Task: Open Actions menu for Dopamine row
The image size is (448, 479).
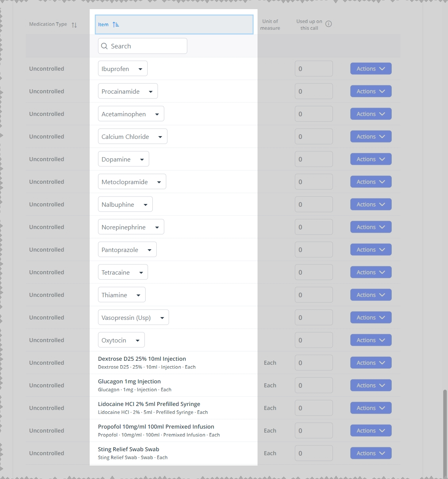Action: pyautogui.click(x=371, y=159)
